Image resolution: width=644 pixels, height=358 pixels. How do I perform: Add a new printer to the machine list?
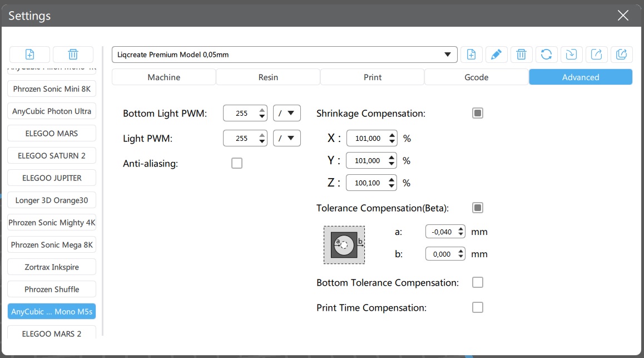click(x=29, y=54)
